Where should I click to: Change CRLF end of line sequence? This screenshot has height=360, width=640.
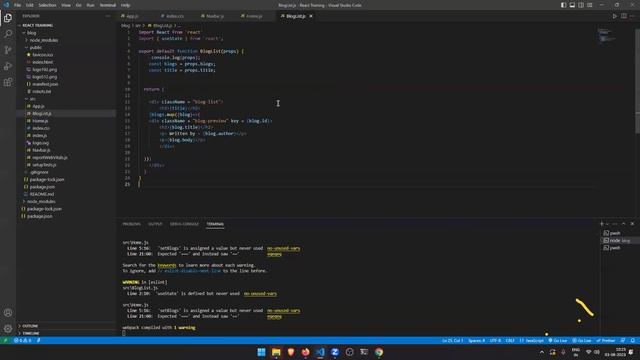coord(510,340)
